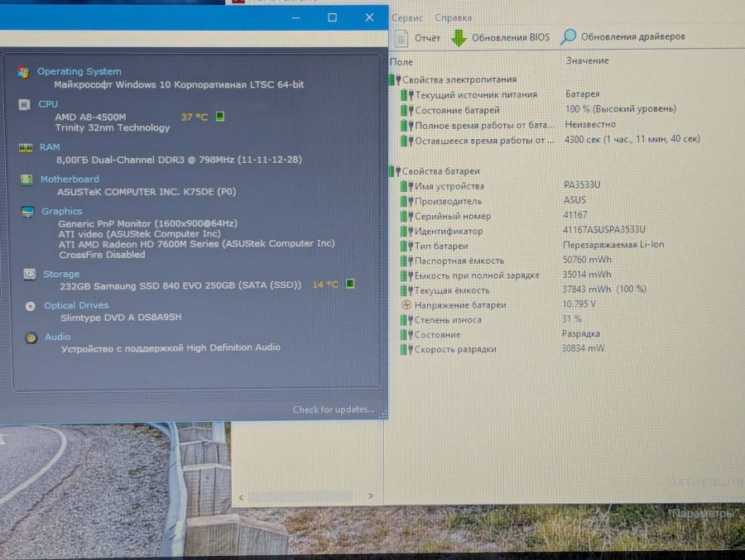Click the value 50760 mWh

(587, 260)
